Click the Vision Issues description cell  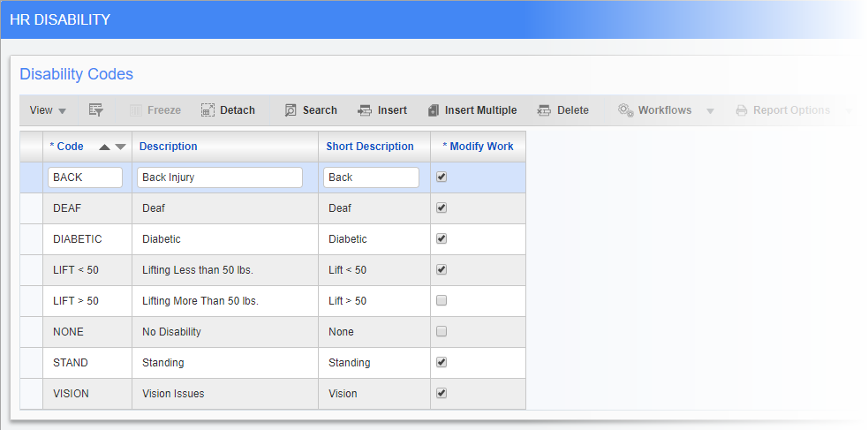[225, 394]
